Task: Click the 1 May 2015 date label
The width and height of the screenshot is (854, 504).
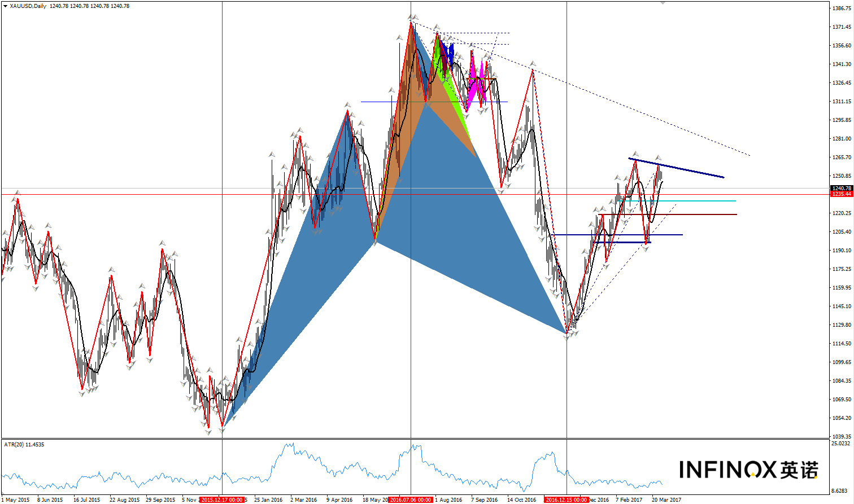Action: (16, 499)
